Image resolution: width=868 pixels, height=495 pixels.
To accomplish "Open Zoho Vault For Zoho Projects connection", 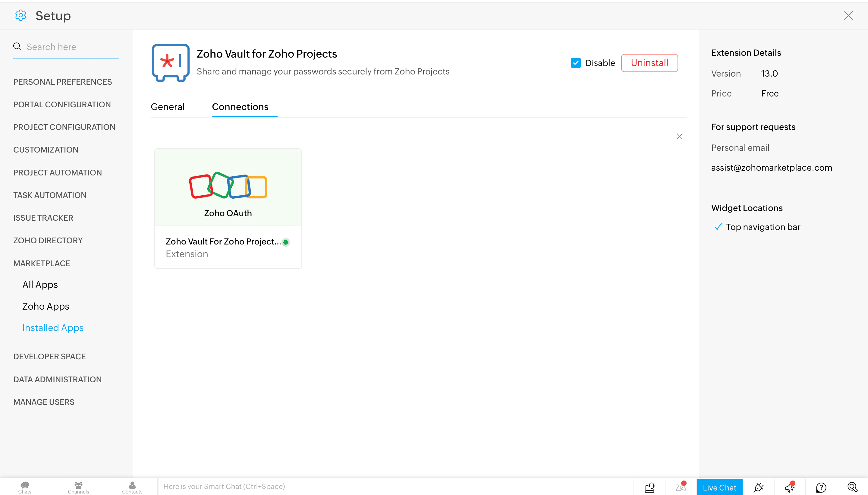I will point(223,241).
